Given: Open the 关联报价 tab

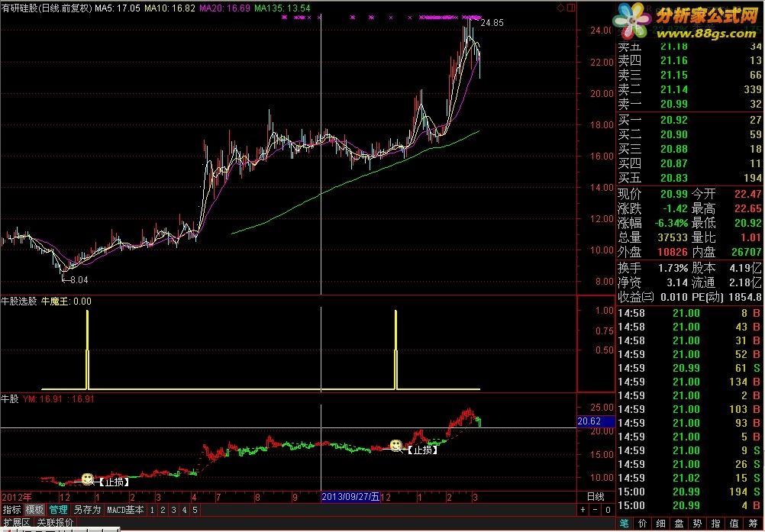Looking at the screenshot, I should (x=56, y=522).
